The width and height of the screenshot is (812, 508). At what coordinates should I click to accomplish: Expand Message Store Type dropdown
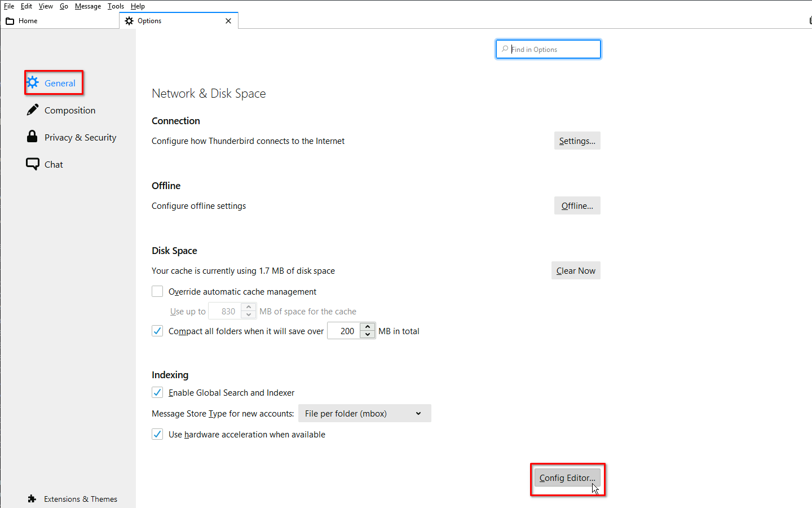[364, 413]
